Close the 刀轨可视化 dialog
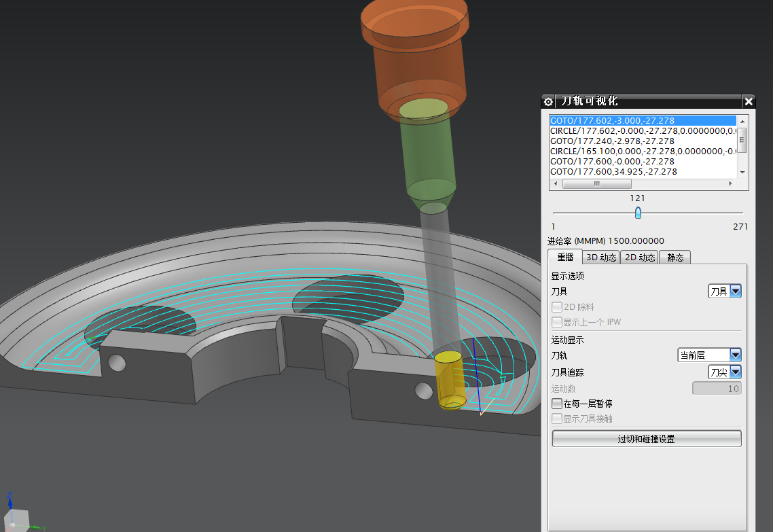Viewport: 773px width, 532px height. (x=749, y=101)
